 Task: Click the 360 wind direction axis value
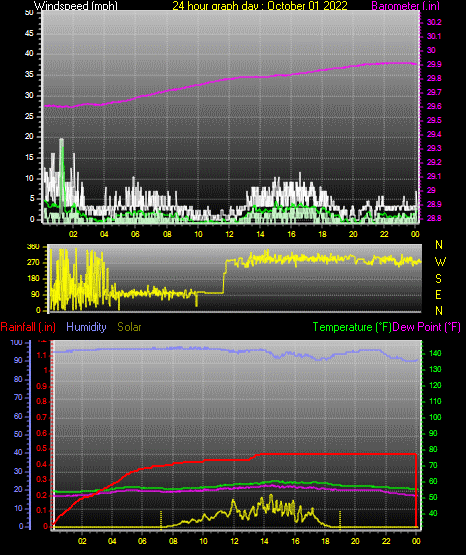33,247
